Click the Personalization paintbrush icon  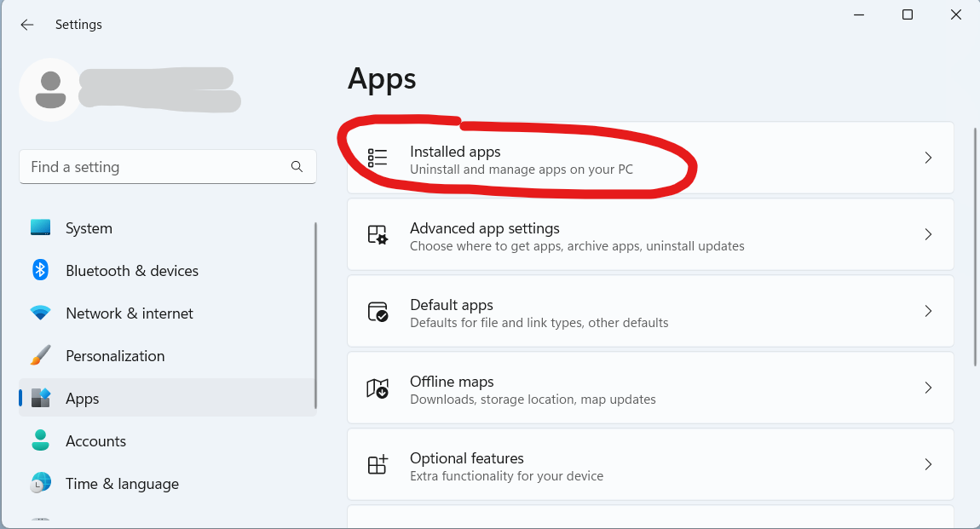pyautogui.click(x=40, y=356)
